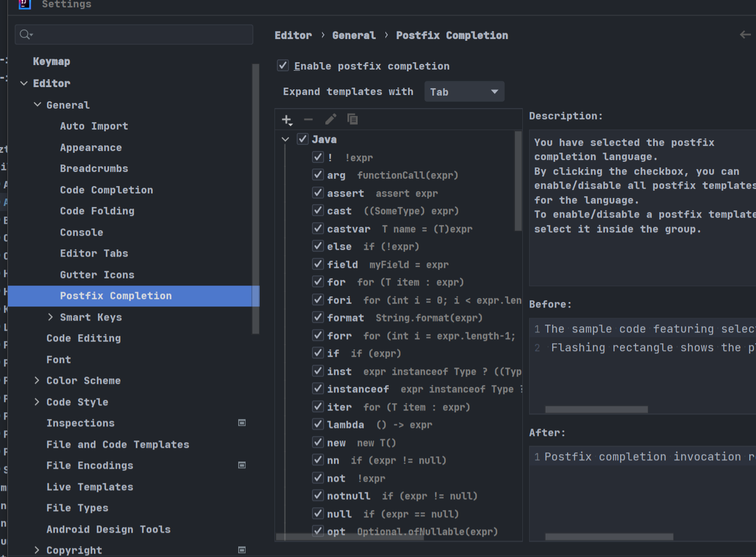The height and width of the screenshot is (557, 756).
Task: Uncheck the arg functionCall template
Action: coord(318,175)
